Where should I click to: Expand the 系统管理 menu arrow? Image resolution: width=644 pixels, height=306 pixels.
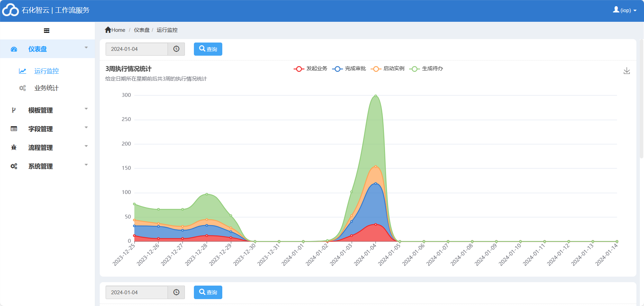pos(86,165)
